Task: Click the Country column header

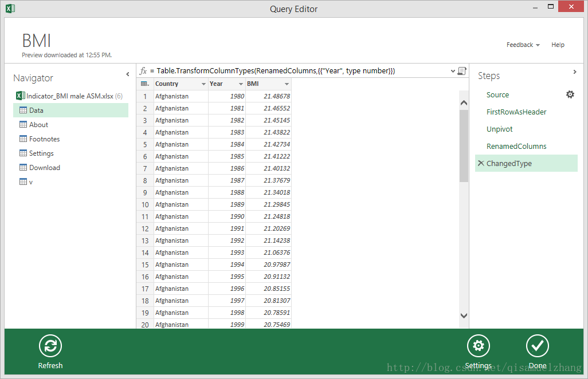Action: 181,84
